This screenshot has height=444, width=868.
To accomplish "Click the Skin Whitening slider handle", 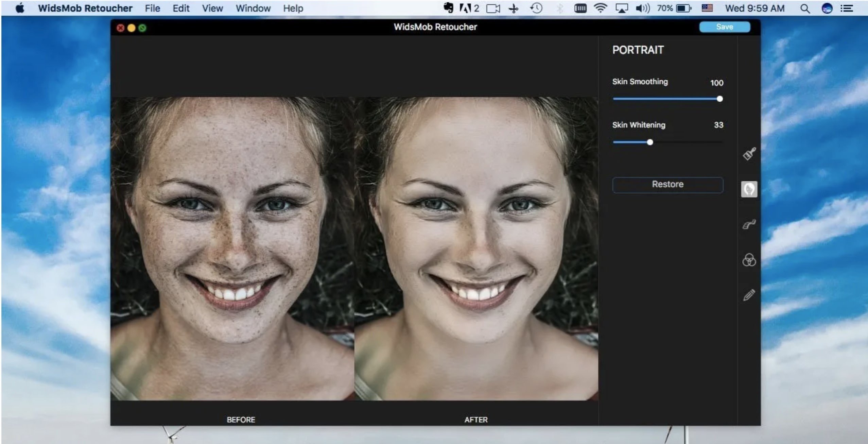I will coord(650,142).
